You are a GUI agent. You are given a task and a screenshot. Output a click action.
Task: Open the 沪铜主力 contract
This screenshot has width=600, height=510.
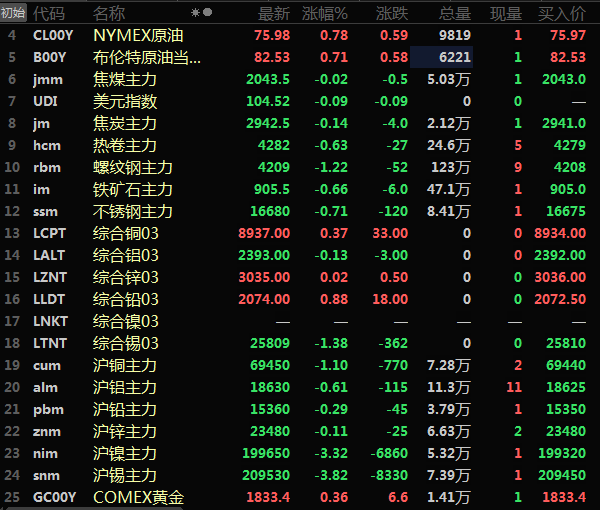tap(125, 365)
